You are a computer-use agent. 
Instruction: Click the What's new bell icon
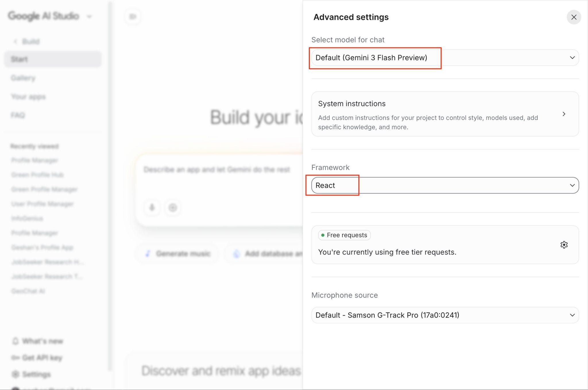(x=16, y=341)
